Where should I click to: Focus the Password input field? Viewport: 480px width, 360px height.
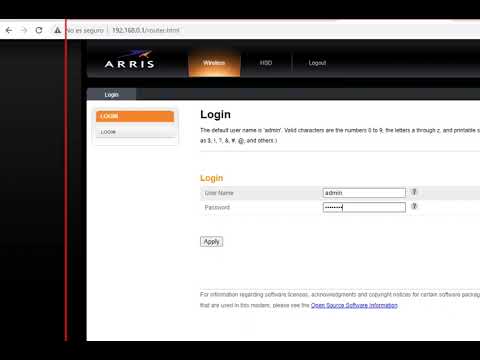364,207
